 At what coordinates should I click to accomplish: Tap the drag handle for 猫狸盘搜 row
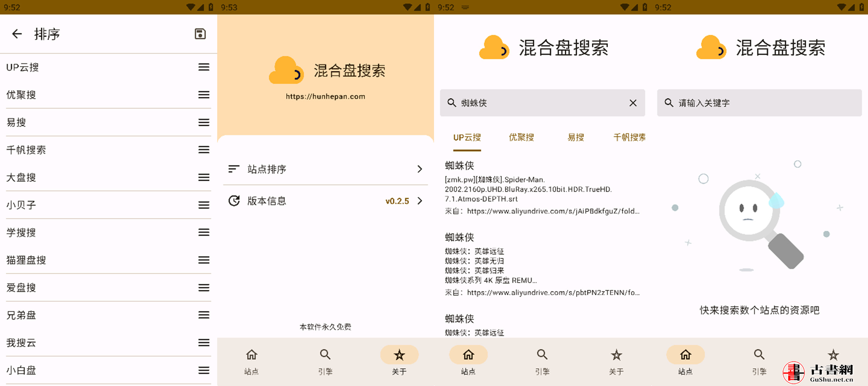[x=204, y=260]
